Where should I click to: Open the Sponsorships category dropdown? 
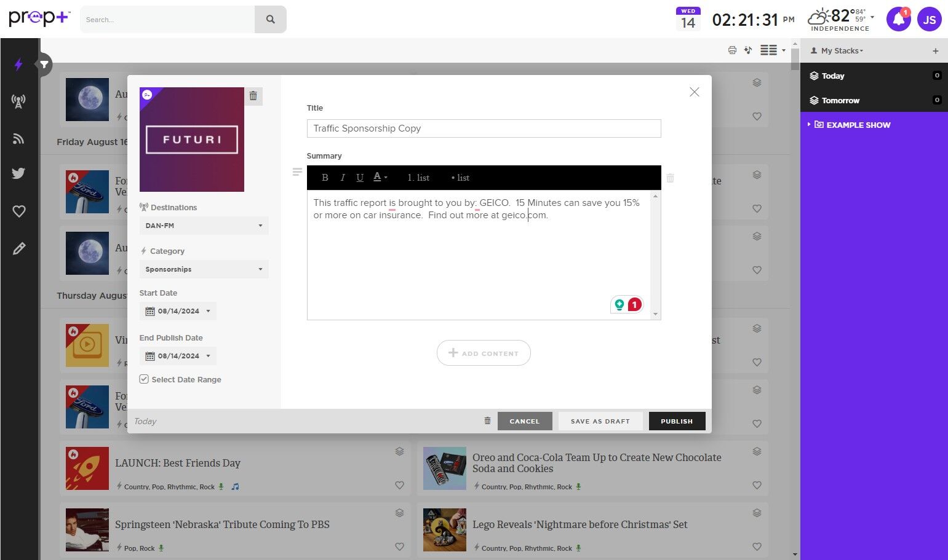(204, 269)
